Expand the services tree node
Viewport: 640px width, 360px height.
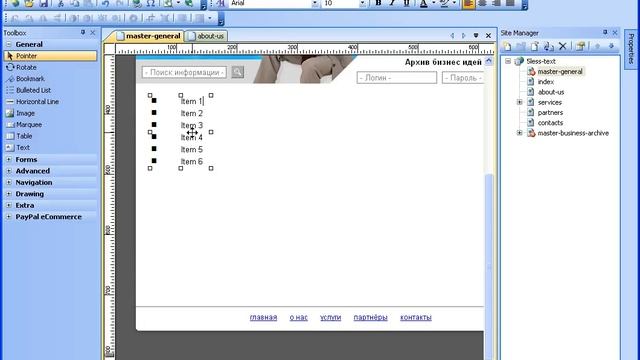click(x=520, y=102)
